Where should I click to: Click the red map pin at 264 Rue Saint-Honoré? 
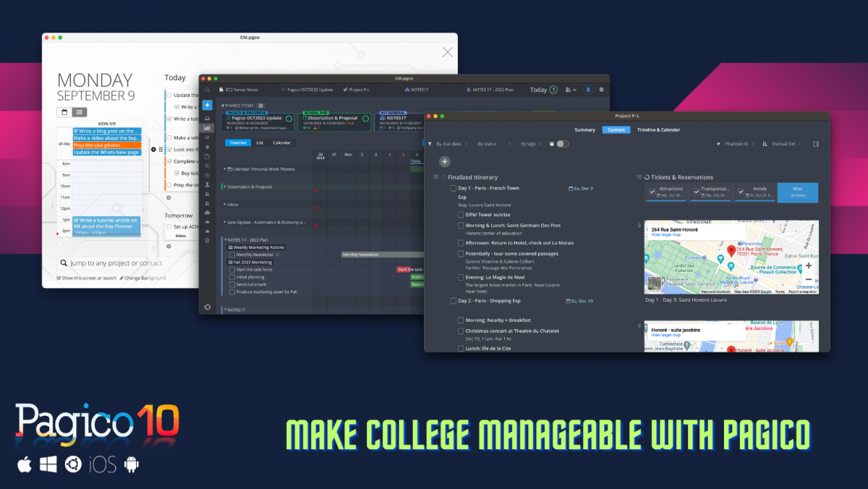pyautogui.click(x=731, y=251)
